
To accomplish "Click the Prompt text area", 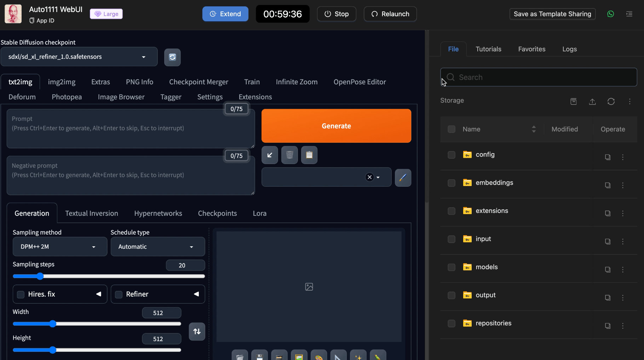I will point(131,129).
